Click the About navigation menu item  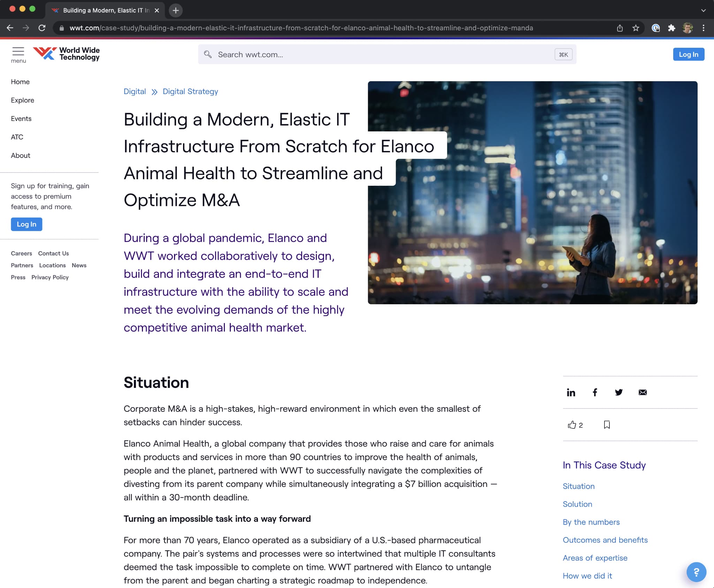pyautogui.click(x=20, y=155)
